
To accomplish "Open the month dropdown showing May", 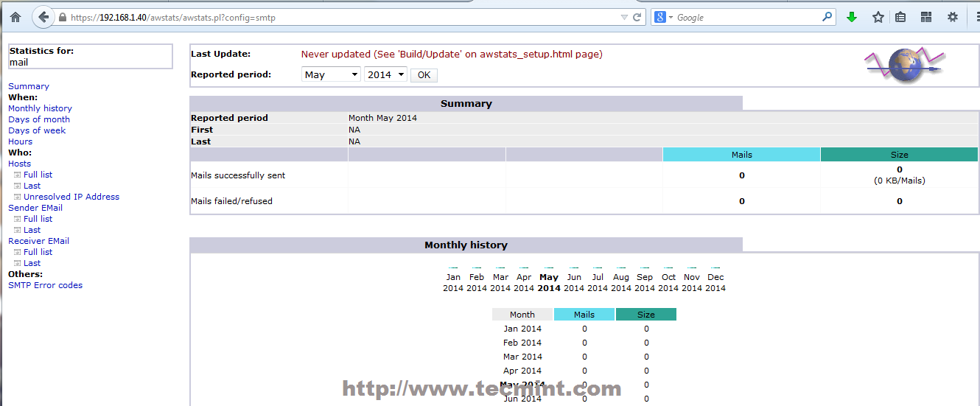I will pyautogui.click(x=331, y=74).
